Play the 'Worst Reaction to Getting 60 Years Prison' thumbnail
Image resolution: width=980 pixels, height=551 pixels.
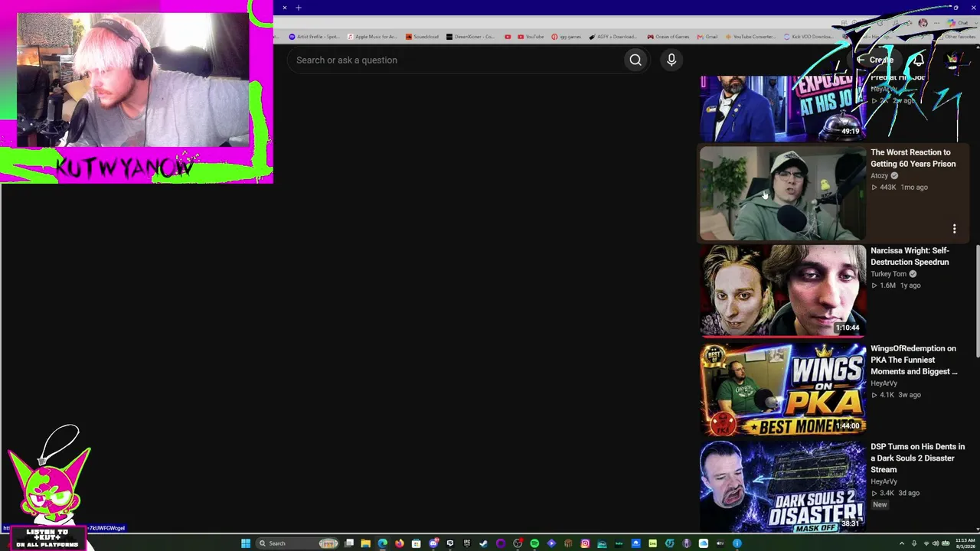coord(782,194)
